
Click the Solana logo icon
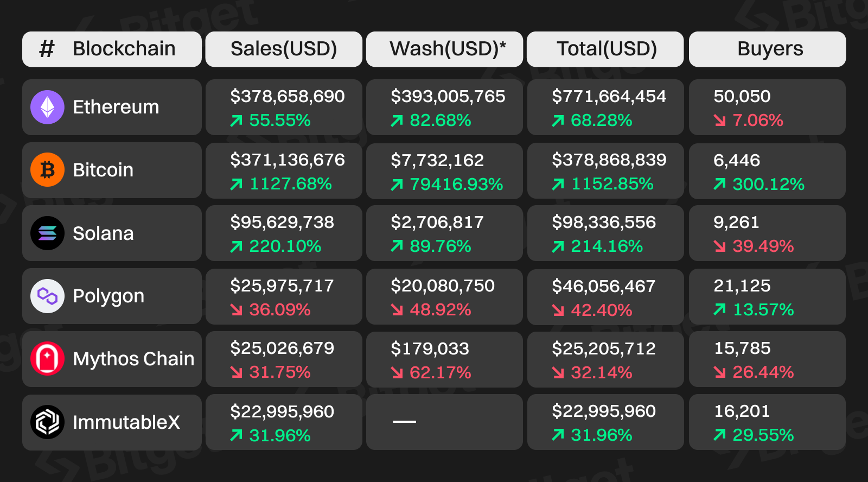tap(47, 233)
